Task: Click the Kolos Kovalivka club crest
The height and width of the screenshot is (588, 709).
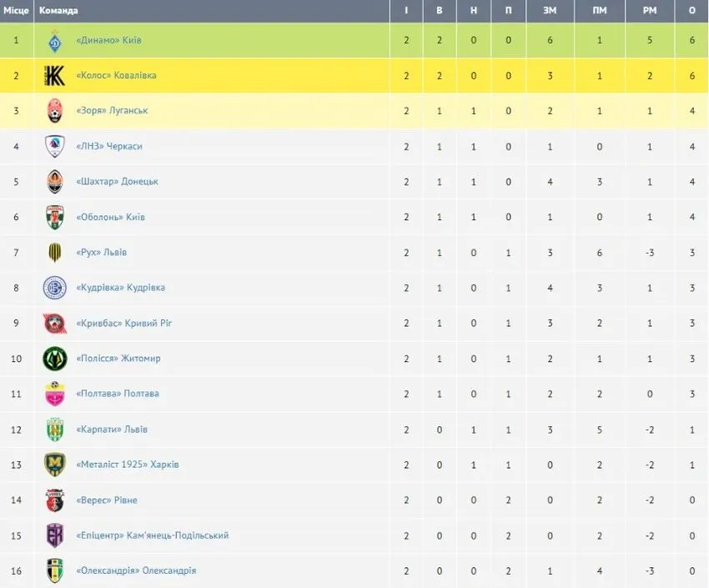Action: [x=55, y=75]
